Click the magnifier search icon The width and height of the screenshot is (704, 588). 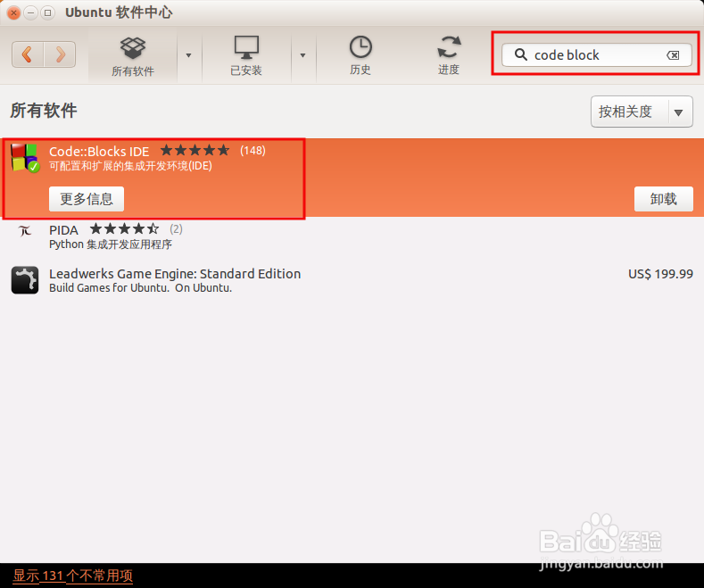[521, 54]
